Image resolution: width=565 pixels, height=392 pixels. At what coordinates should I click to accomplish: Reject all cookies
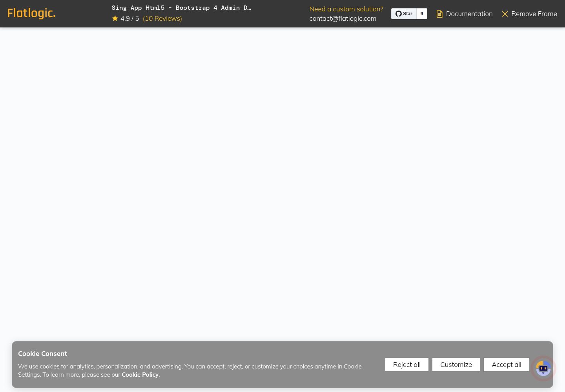[x=407, y=365]
